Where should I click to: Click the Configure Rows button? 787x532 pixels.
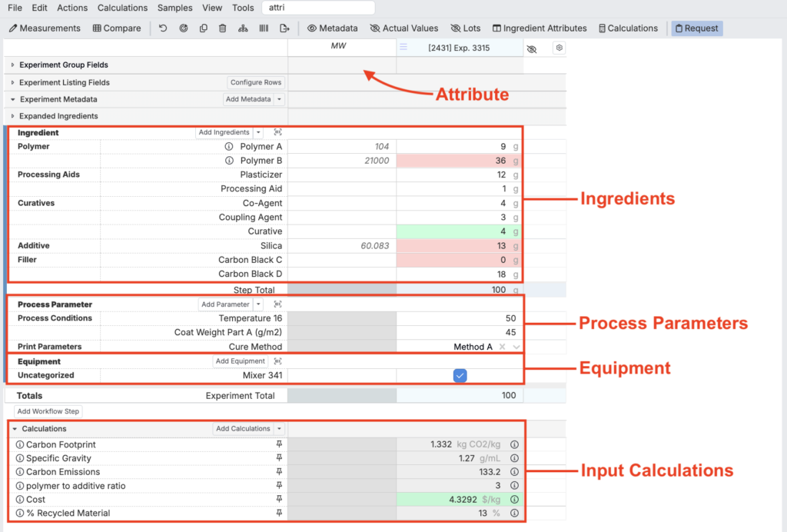coord(256,82)
